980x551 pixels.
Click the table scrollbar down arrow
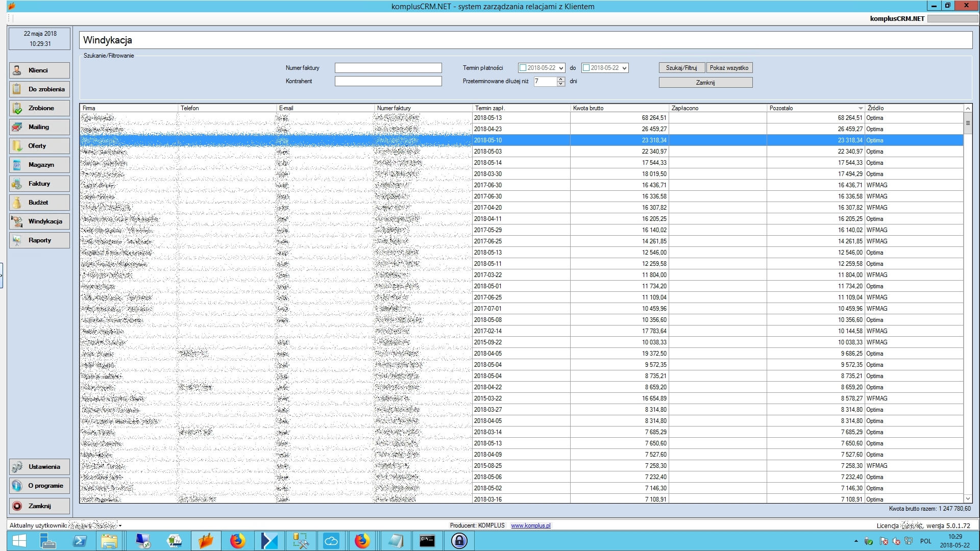click(968, 499)
